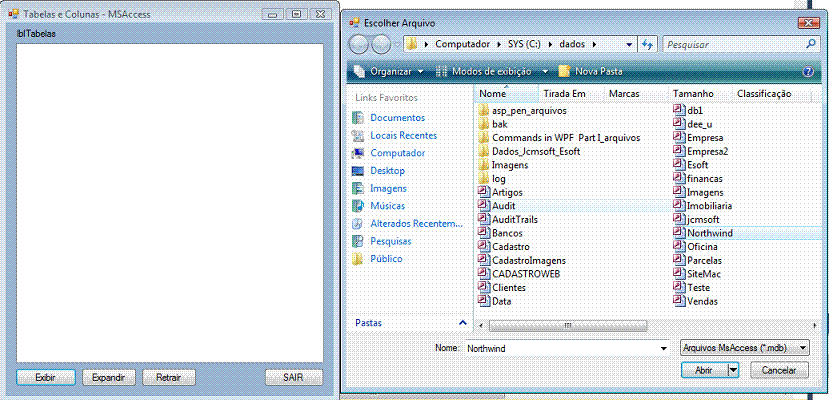Select the asp_pen_arquivos folder icon
This screenshot has width=829, height=400.
coord(483,110)
